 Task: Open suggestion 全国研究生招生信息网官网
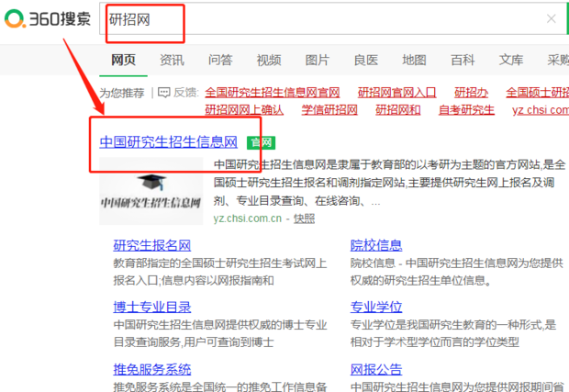[273, 93]
